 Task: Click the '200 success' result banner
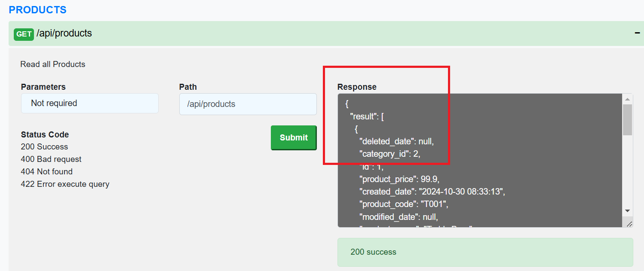[485, 252]
